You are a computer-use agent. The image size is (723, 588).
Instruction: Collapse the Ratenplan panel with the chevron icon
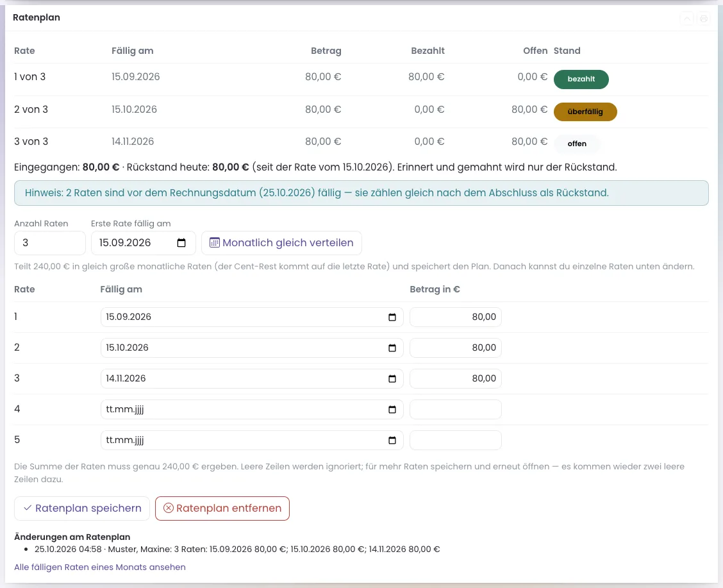686,19
